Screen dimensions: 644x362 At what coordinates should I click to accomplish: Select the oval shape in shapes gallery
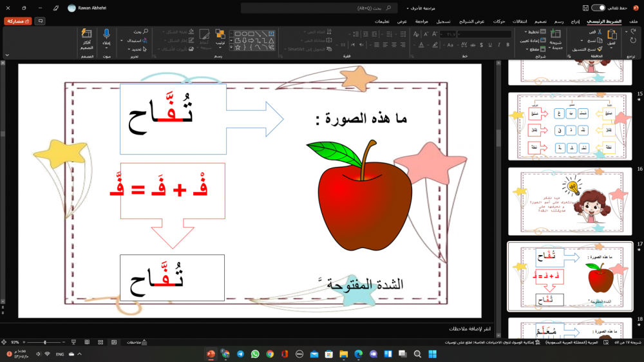click(244, 33)
